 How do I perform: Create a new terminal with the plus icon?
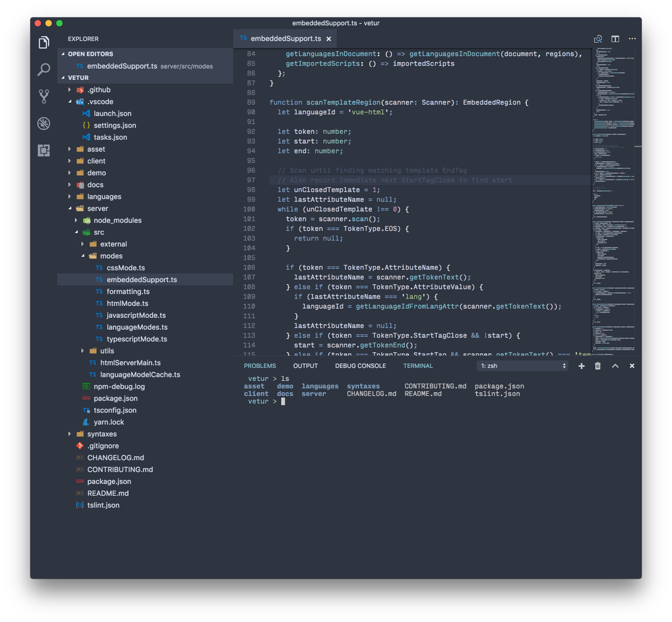pyautogui.click(x=581, y=366)
